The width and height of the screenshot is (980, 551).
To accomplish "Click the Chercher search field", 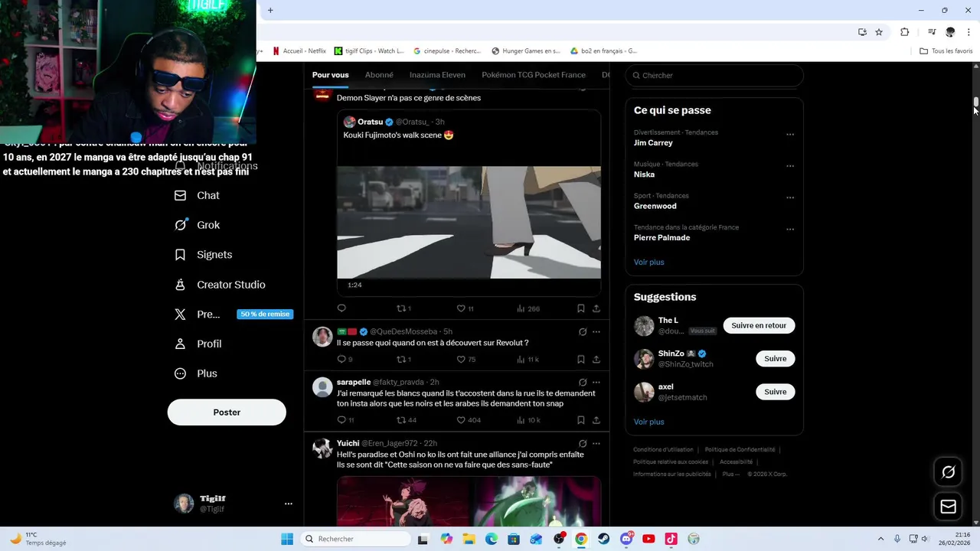I will (x=714, y=75).
